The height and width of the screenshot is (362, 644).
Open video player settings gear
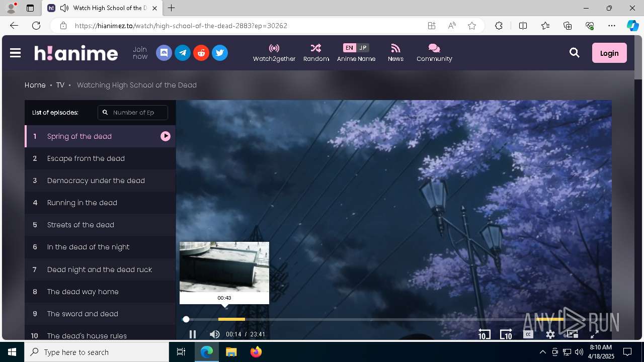550,334
